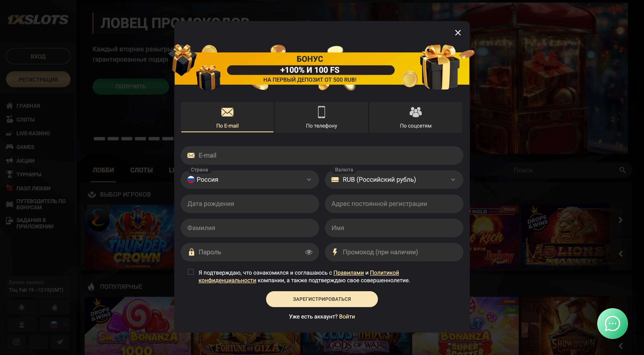
Task: Follow the Войти login link
Action: [x=347, y=317]
